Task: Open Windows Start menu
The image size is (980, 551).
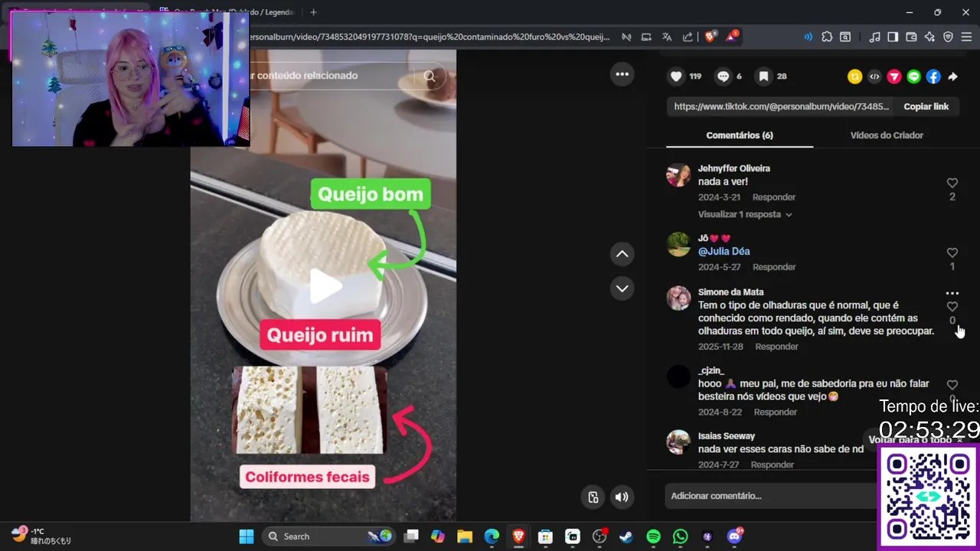Action: coord(247,536)
